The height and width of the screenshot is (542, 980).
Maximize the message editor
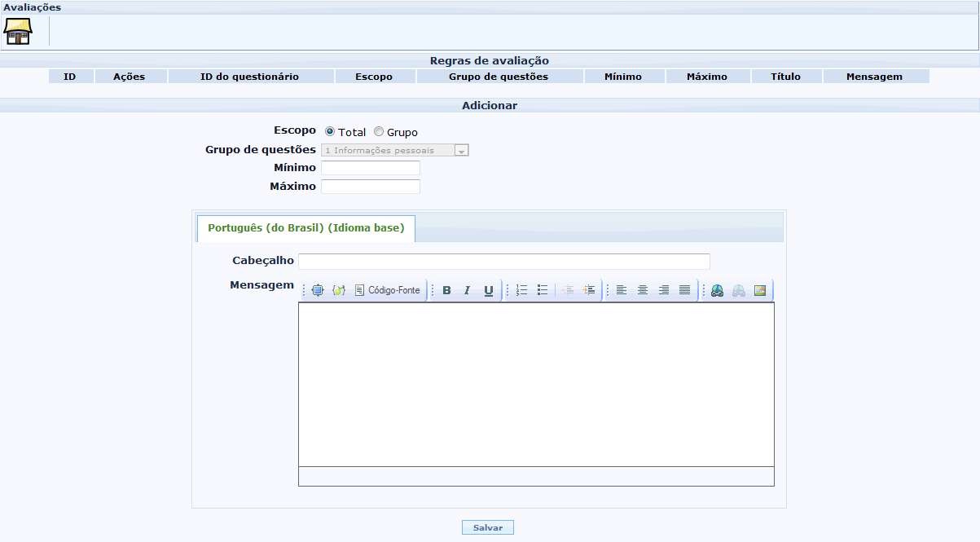tap(318, 290)
